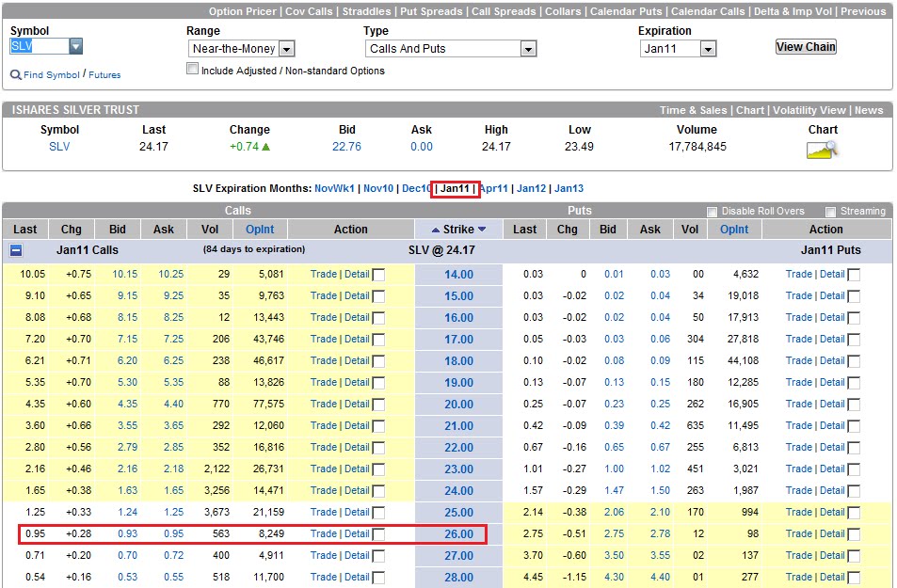Click Detail for the 19.00 put
Viewport: 897px width, 588px height.
(832, 382)
